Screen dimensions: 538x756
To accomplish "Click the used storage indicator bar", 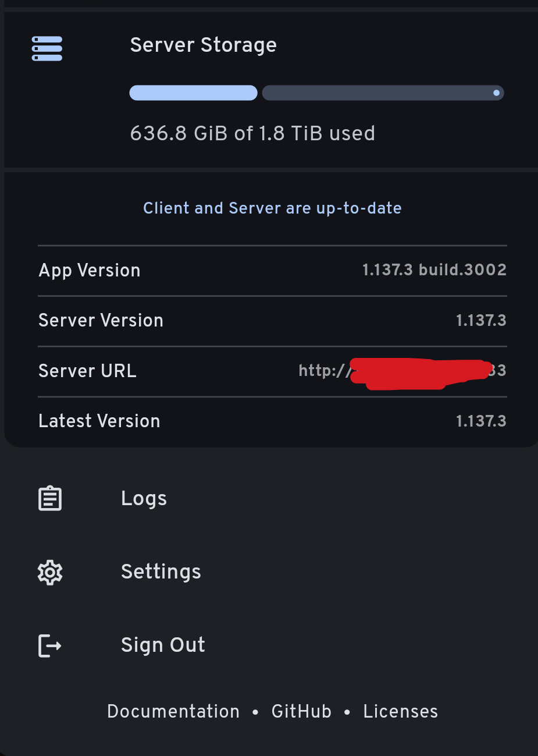I will (193, 93).
